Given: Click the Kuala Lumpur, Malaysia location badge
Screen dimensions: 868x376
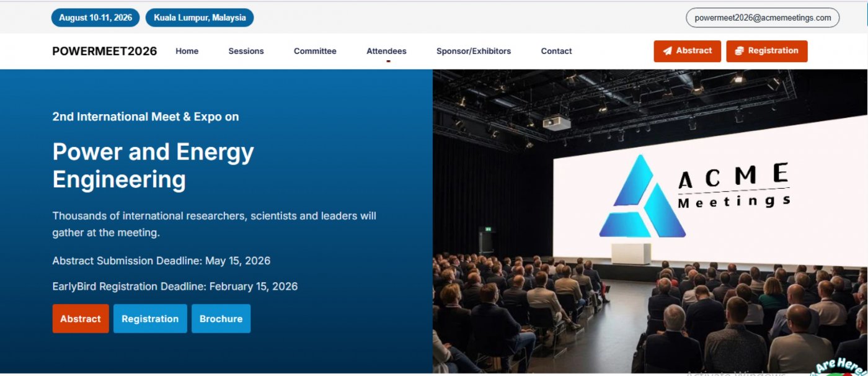Looking at the screenshot, I should (x=200, y=18).
